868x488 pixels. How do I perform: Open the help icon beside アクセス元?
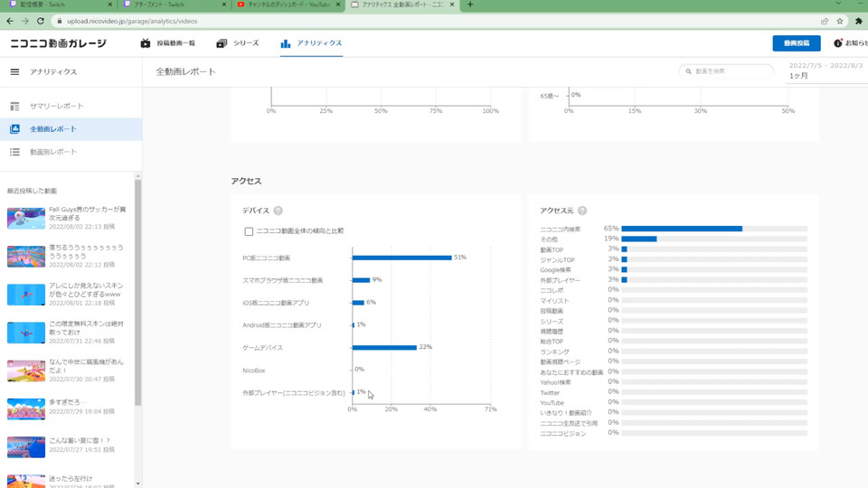pyautogui.click(x=581, y=211)
